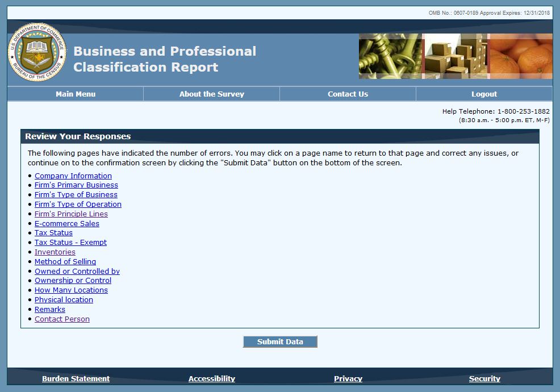560x392 pixels.
Task: Open the Company Information page link
Action: point(73,176)
